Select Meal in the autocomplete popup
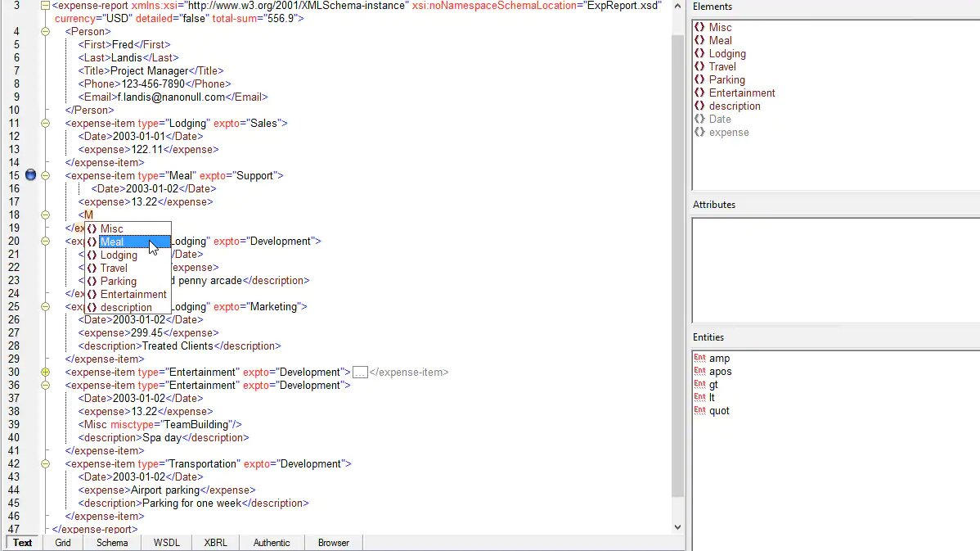This screenshot has width=980, height=551. coord(112,242)
